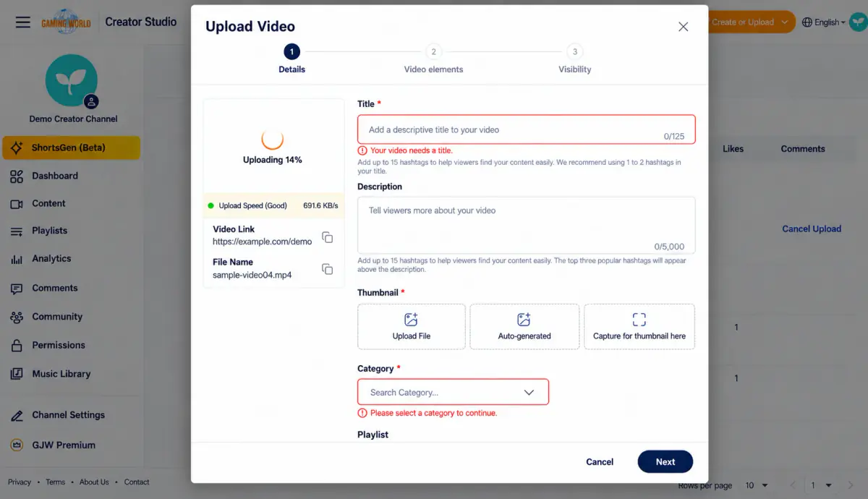Open the page number dropdown
The width and height of the screenshot is (868, 499).
(x=821, y=485)
